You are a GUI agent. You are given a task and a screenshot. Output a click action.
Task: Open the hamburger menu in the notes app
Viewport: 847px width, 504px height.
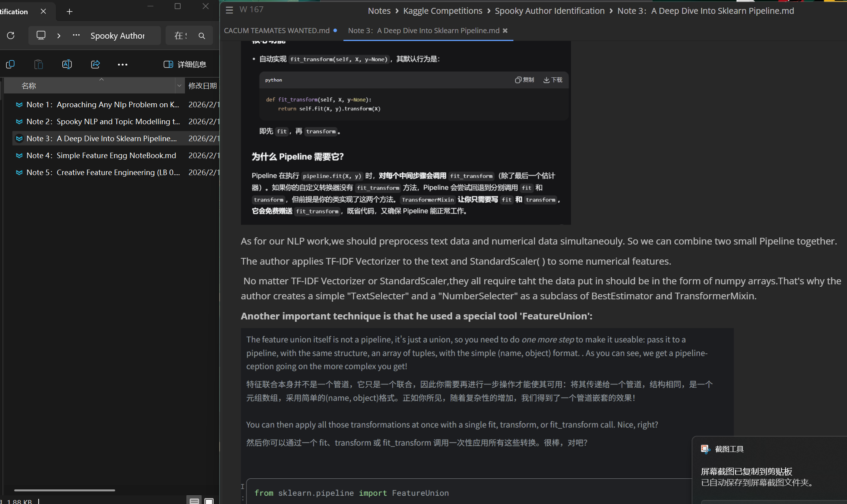pyautogui.click(x=229, y=10)
